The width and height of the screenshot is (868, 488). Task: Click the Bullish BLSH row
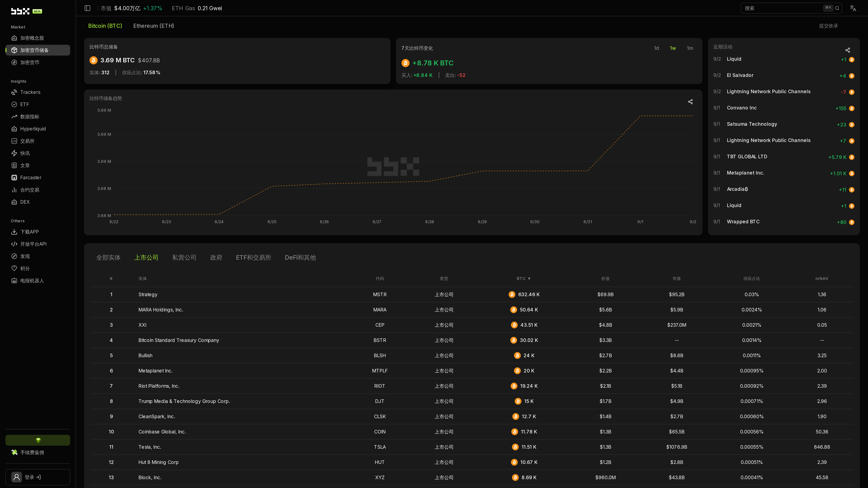[x=471, y=356]
